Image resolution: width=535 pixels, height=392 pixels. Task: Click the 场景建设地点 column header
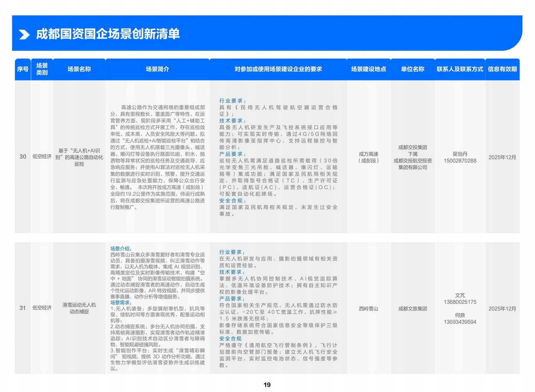click(x=369, y=69)
